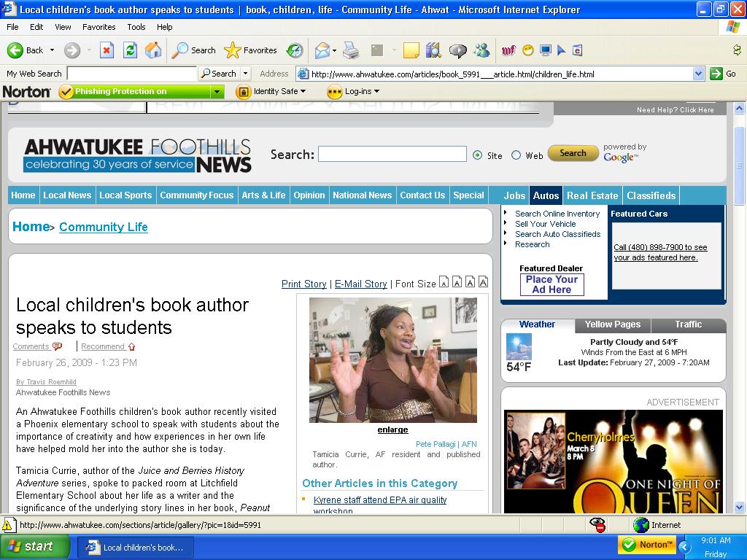
Task: Click the yellow Search button by Google
Action: coord(573,153)
